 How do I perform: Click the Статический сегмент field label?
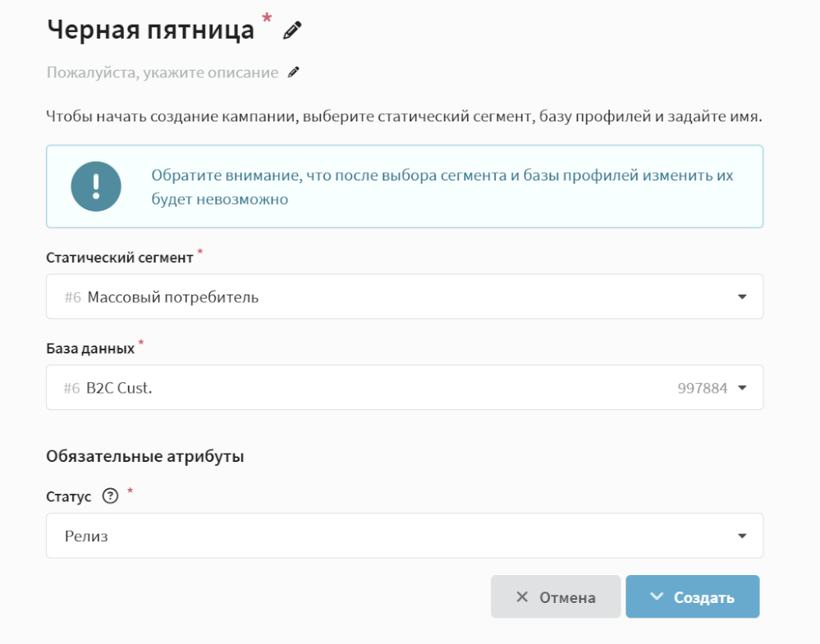(120, 258)
